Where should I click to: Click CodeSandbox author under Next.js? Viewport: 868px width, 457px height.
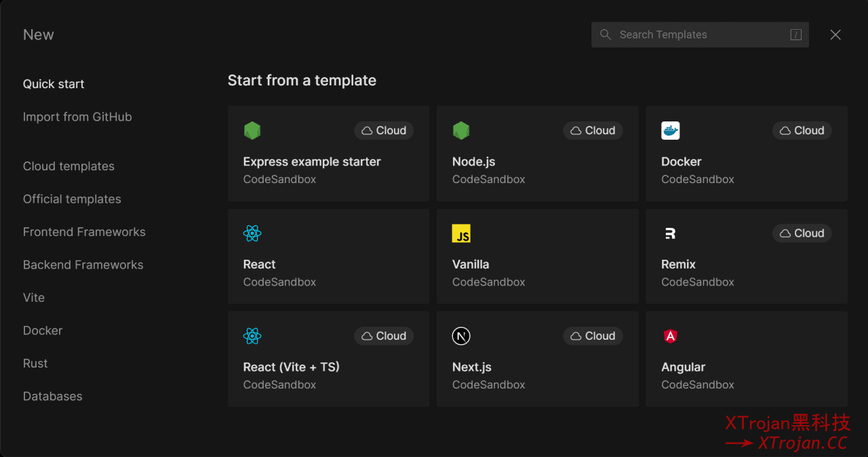(x=489, y=385)
